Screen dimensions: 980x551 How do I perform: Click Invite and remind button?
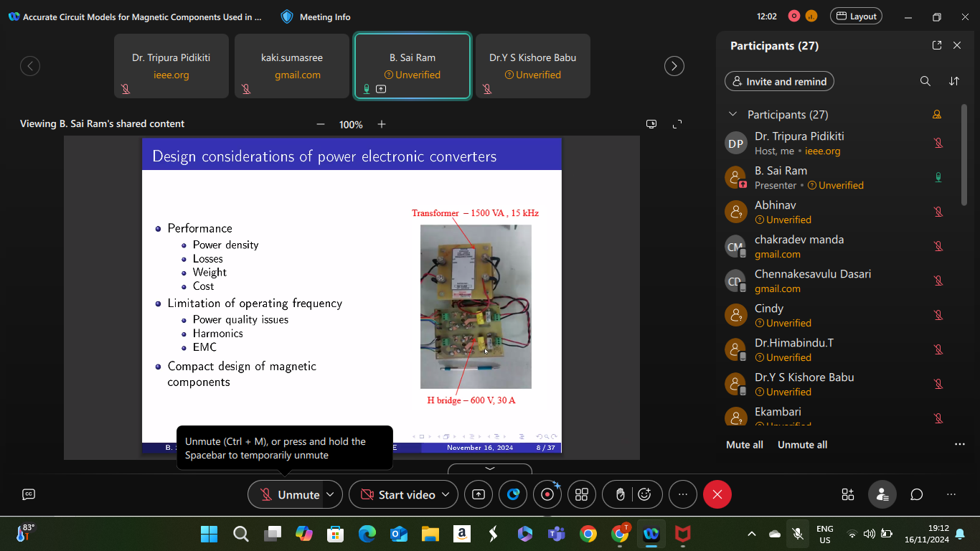coord(779,81)
